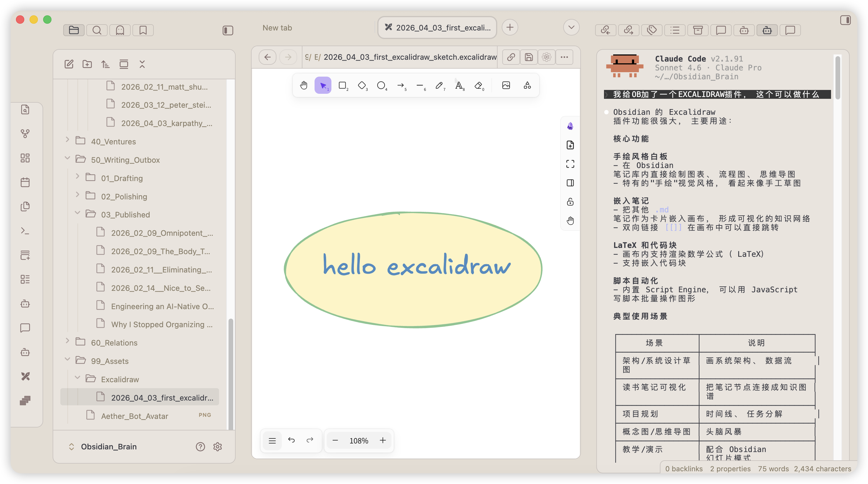The width and height of the screenshot is (868, 484).
Task: Toggle the left sidebar collapse button
Action: (x=228, y=30)
